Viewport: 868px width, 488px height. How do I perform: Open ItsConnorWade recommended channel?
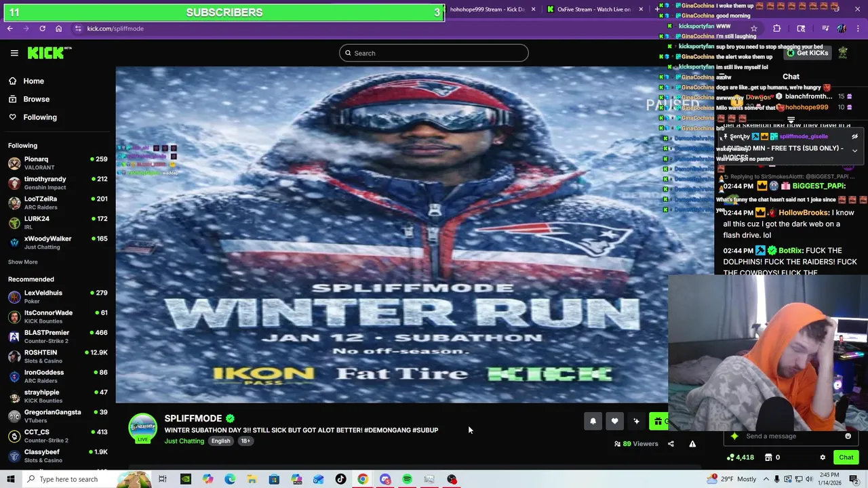(58, 317)
